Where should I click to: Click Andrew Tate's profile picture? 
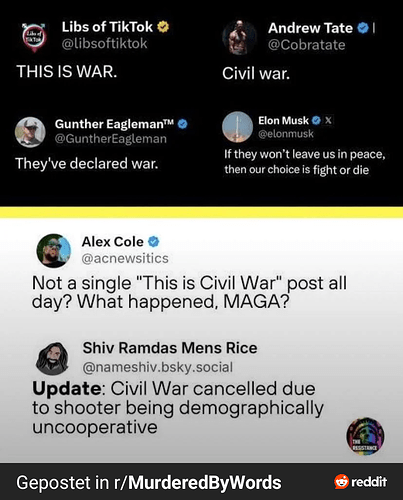(240, 37)
